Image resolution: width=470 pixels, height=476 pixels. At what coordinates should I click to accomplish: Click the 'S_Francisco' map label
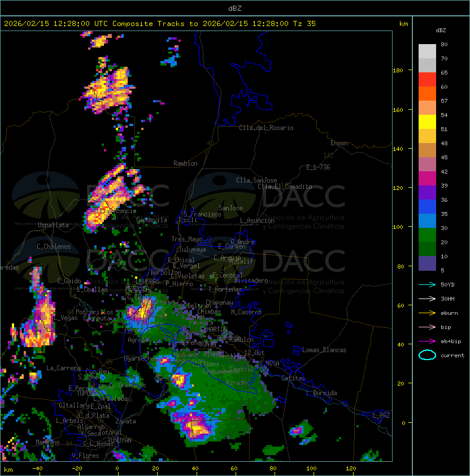(202, 214)
